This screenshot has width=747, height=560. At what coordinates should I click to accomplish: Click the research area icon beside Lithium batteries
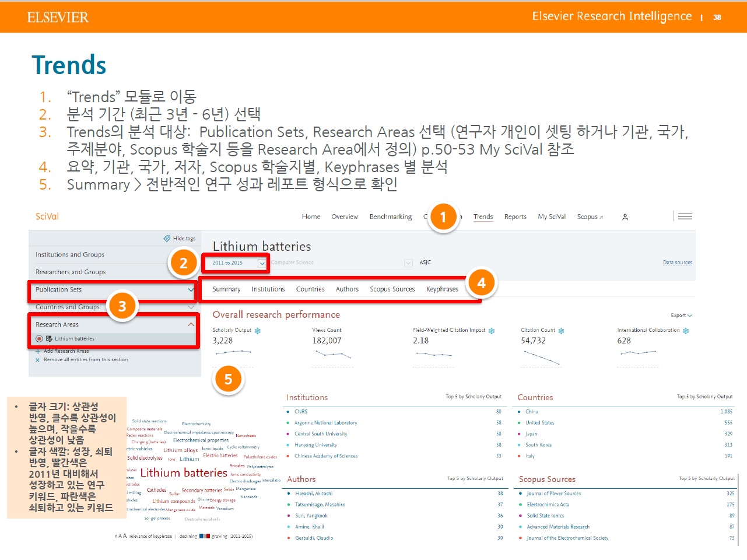(50, 339)
